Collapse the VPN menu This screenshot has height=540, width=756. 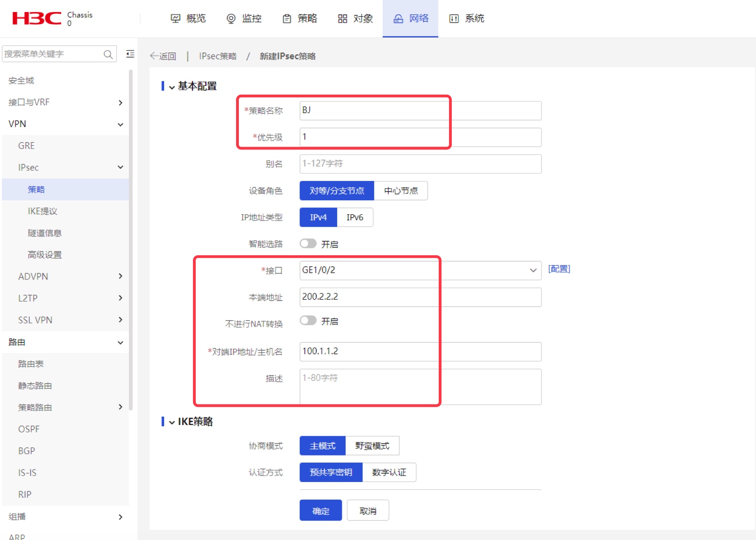point(120,124)
